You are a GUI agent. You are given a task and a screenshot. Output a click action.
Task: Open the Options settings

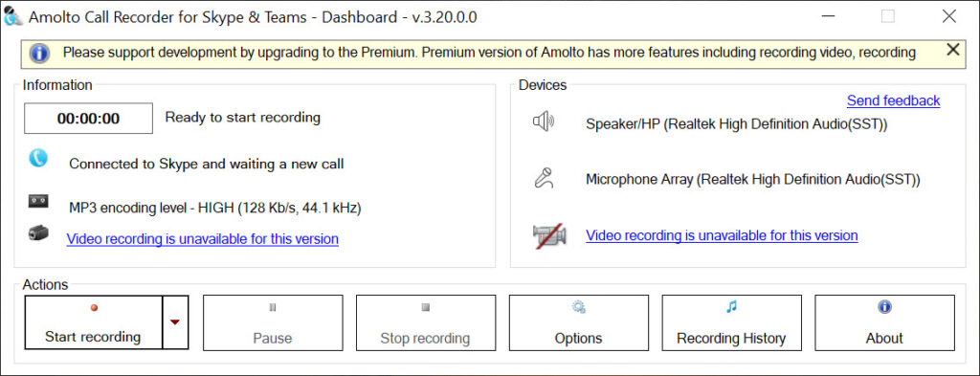pos(579,323)
